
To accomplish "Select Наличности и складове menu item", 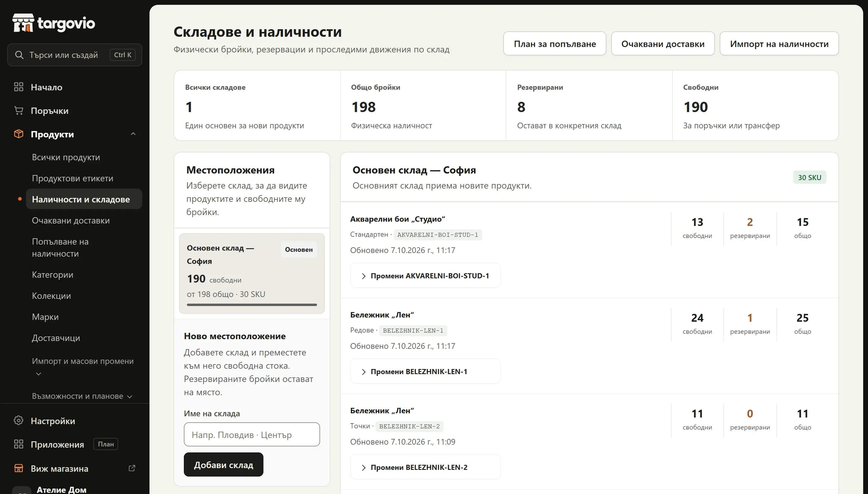I will (x=84, y=199).
